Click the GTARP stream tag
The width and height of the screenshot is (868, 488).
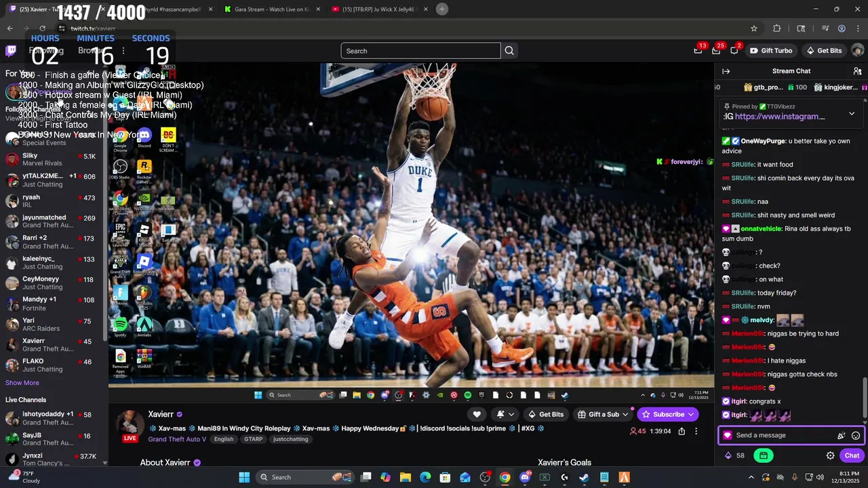pos(254,439)
